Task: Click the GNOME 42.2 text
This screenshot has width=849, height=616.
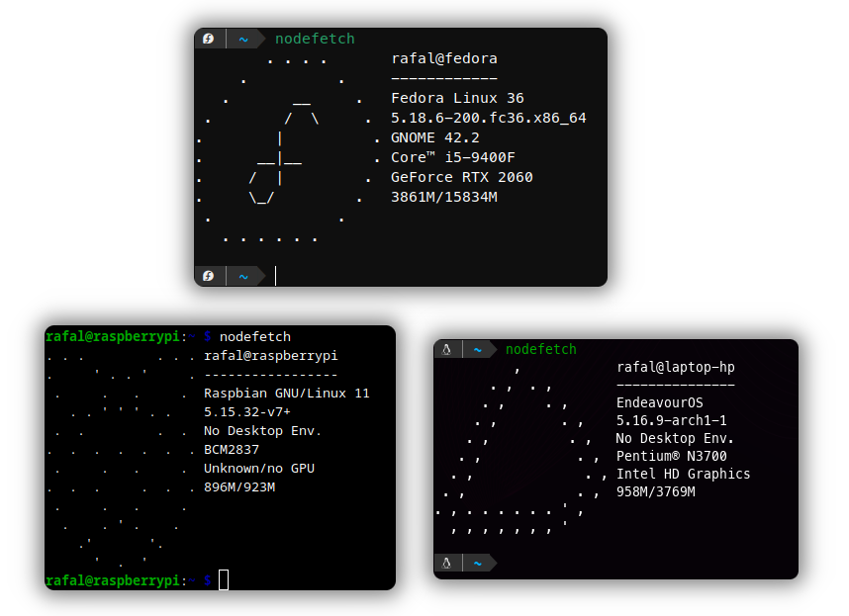Action: 434,137
